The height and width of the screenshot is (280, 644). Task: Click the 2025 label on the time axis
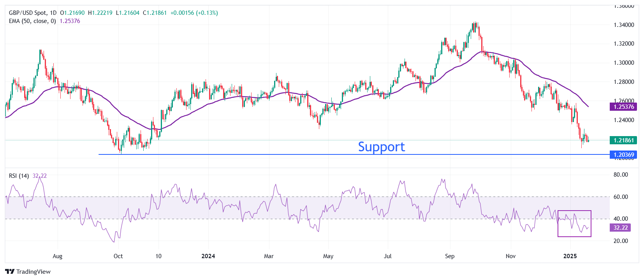click(570, 256)
